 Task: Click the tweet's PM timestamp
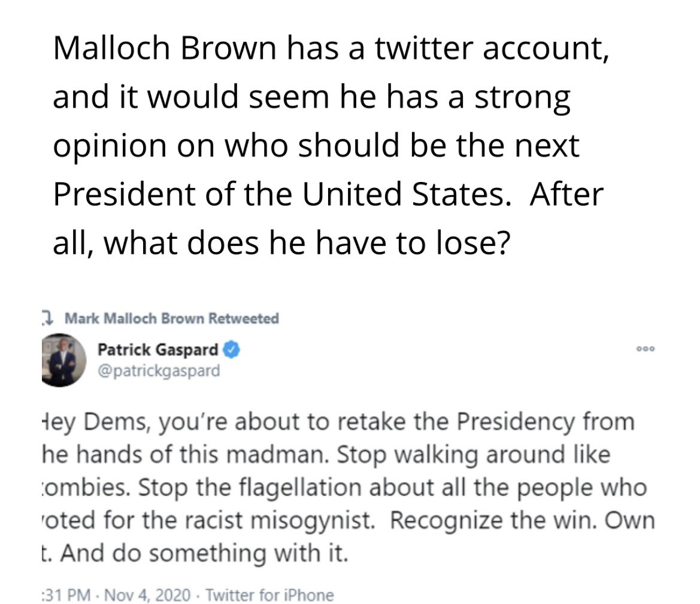tap(66, 595)
